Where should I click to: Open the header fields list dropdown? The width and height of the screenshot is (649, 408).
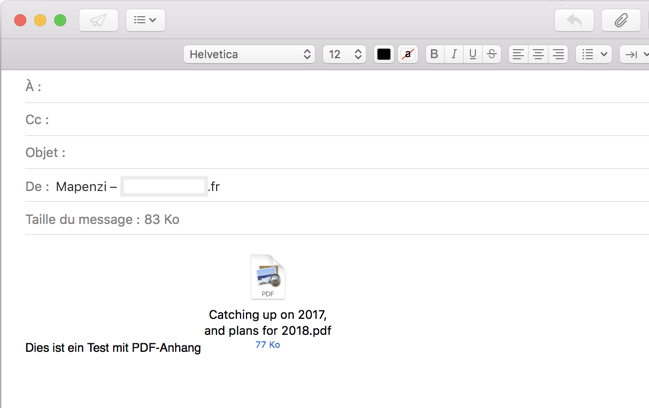(x=145, y=20)
